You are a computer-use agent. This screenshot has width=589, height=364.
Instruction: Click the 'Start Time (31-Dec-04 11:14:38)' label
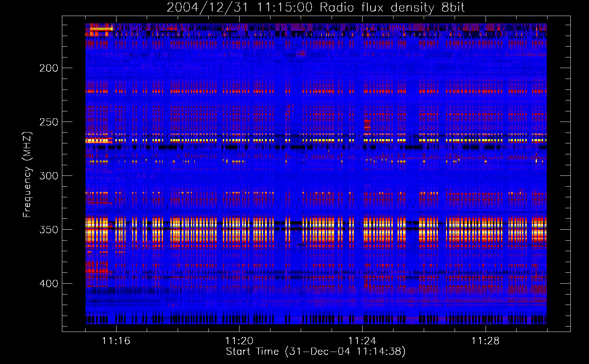coord(316,352)
